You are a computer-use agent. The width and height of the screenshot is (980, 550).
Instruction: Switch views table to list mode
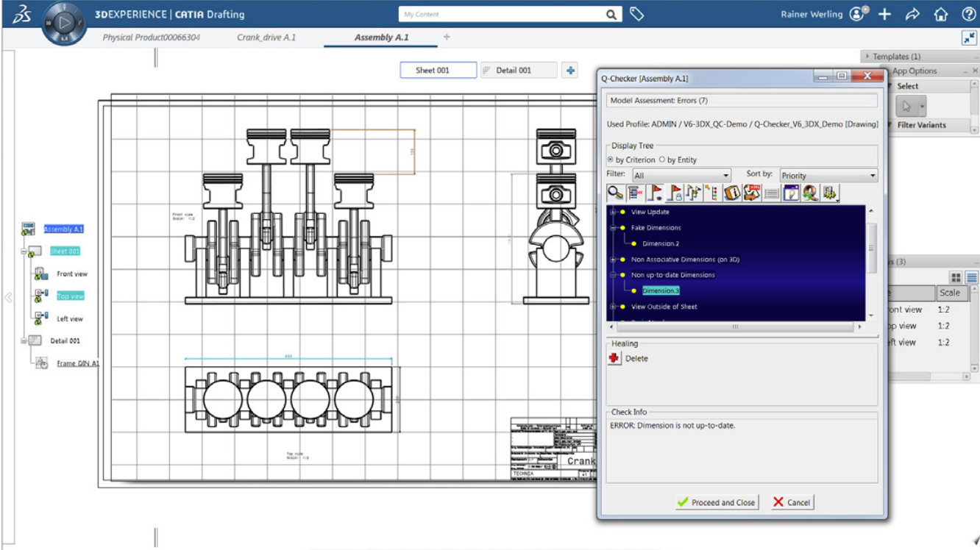pos(972,278)
